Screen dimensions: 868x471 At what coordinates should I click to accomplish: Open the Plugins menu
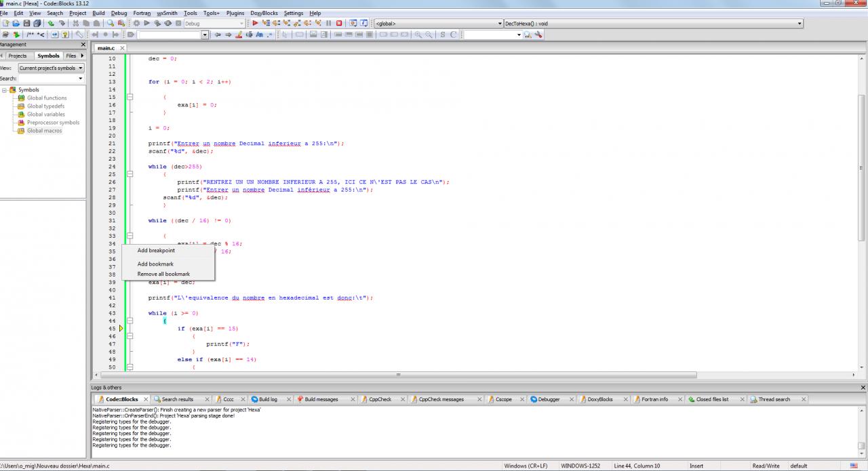click(235, 13)
